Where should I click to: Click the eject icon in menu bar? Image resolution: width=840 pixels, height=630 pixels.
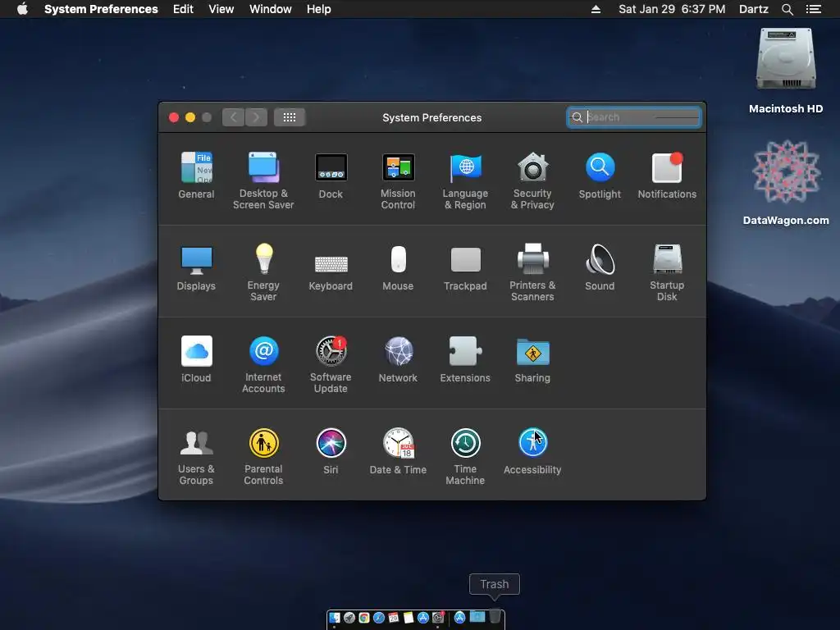(x=596, y=9)
